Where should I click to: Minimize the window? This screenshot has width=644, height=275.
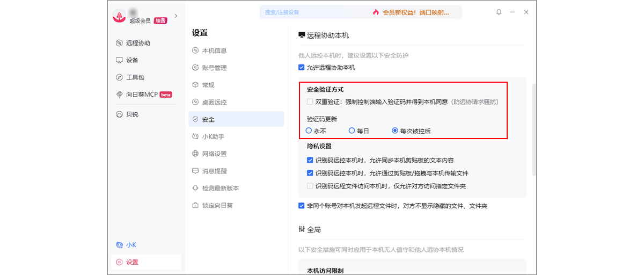click(513, 12)
